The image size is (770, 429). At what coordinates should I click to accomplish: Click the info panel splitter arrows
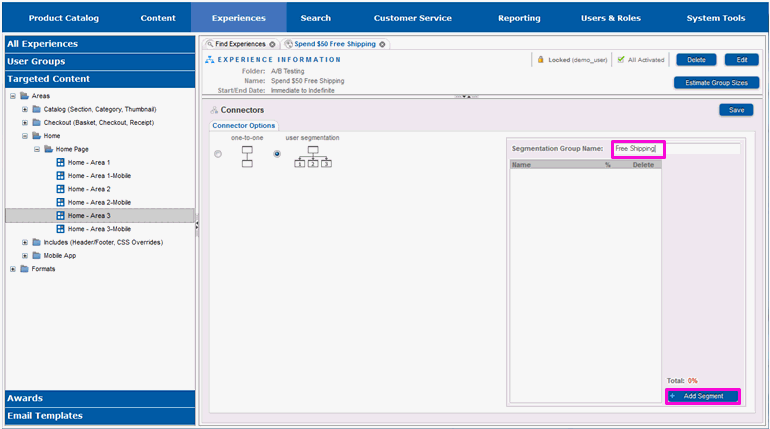pos(466,97)
